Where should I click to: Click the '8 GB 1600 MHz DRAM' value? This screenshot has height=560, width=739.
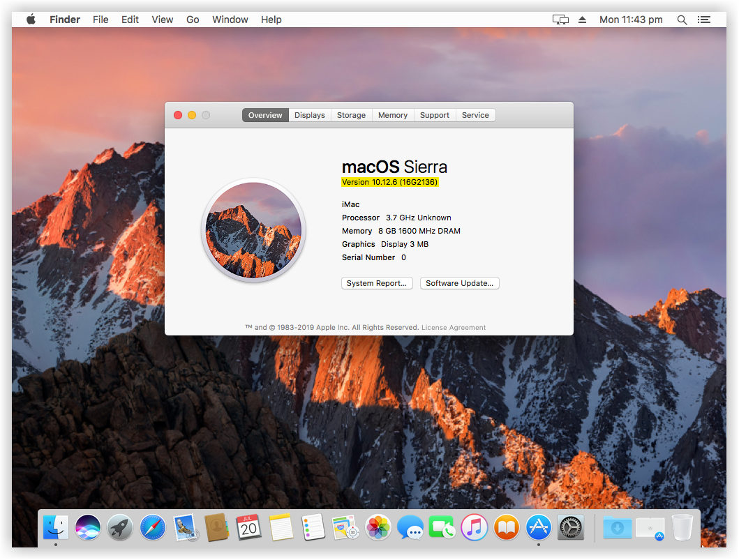tap(419, 231)
